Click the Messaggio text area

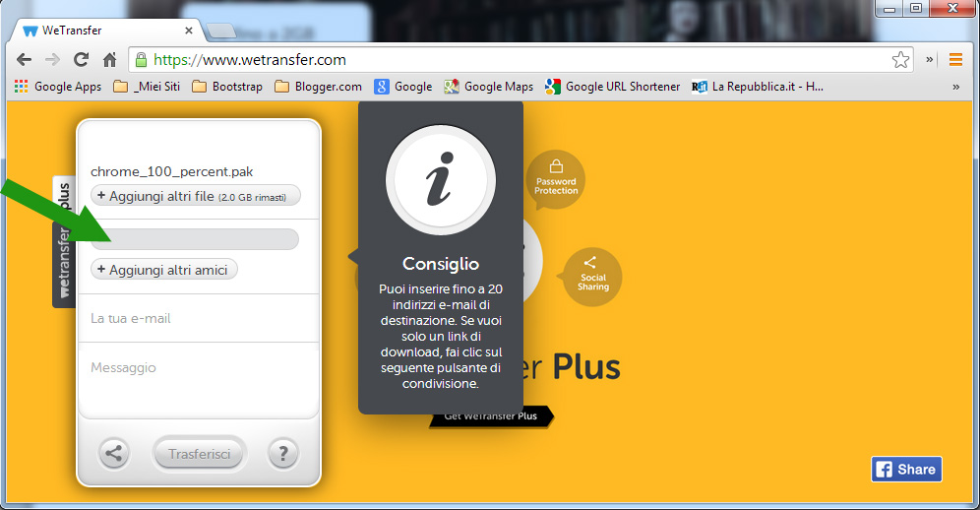(x=199, y=380)
